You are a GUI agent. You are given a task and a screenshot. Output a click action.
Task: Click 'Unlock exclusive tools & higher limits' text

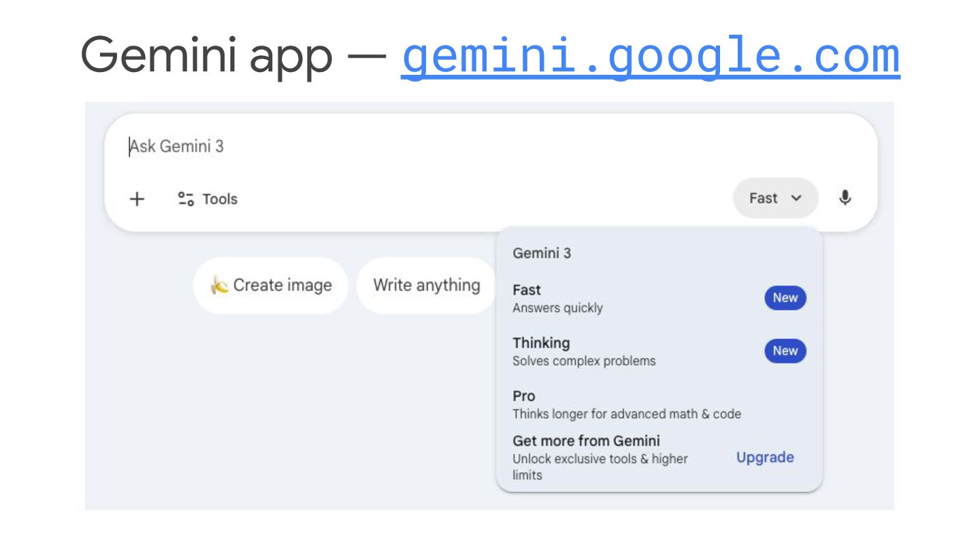tap(600, 467)
